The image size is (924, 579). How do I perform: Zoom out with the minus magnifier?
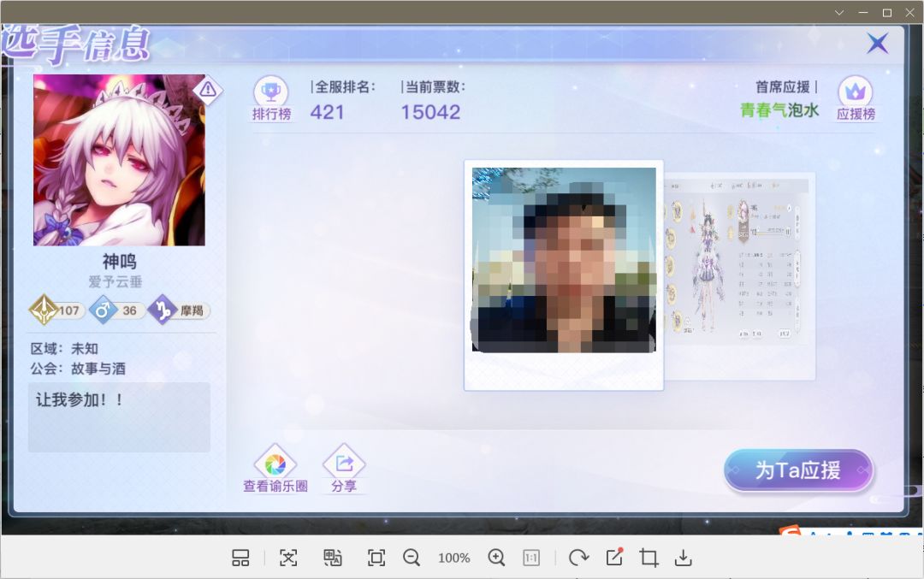click(412, 558)
